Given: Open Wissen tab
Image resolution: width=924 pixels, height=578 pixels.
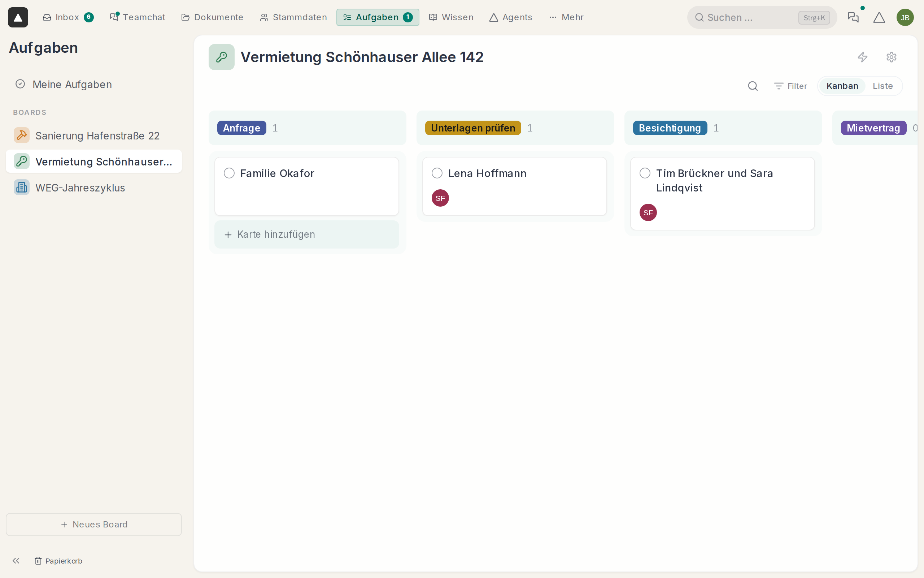Looking at the screenshot, I should tap(451, 17).
